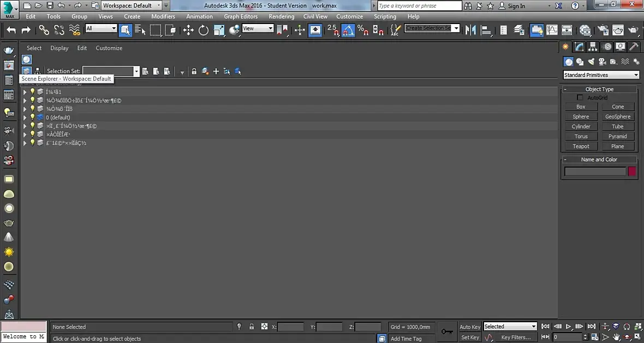Toggle the Auto Key button
Viewport: 644px width, 343px height.
point(470,327)
